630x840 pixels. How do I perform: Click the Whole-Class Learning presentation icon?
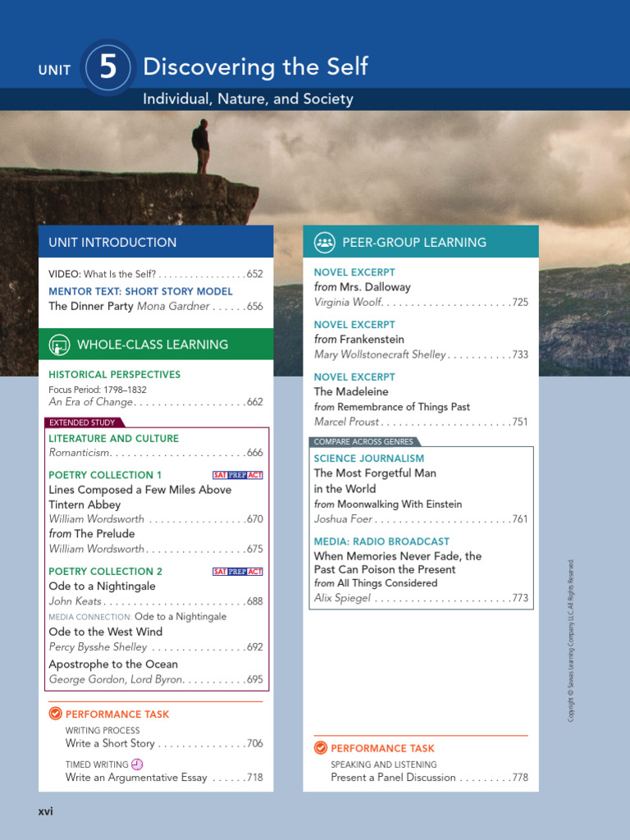click(x=59, y=345)
